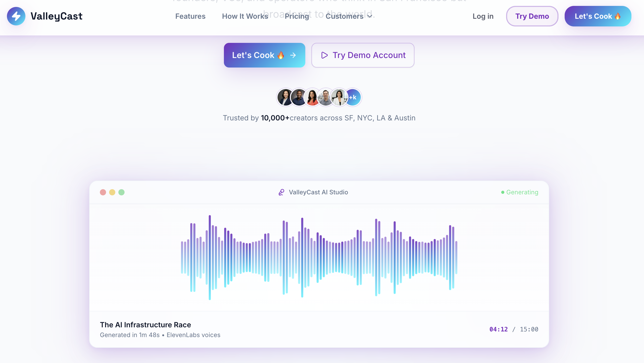This screenshot has height=363, width=644.
Task: Click the ValleyCast lightning bolt logo
Action: (16, 16)
